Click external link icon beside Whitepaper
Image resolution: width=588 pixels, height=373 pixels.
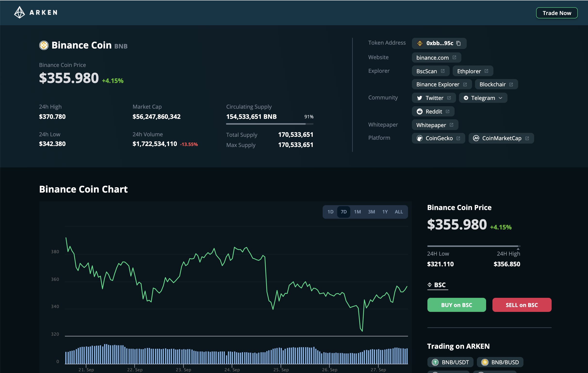pyautogui.click(x=451, y=125)
